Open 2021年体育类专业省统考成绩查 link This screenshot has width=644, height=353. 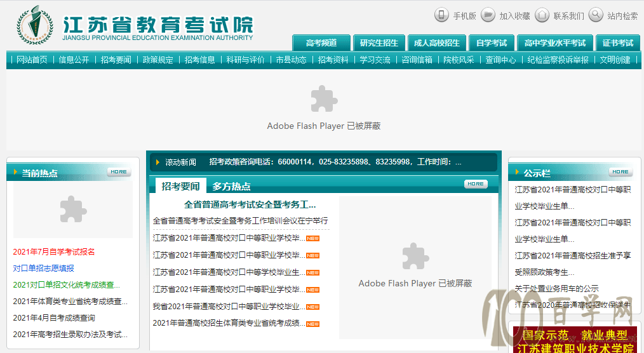coord(70,302)
